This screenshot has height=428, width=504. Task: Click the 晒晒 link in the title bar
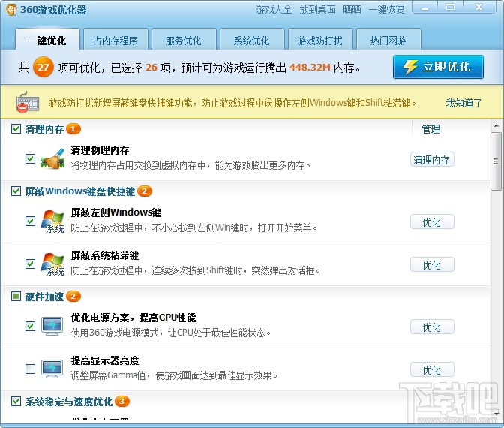coord(352,9)
